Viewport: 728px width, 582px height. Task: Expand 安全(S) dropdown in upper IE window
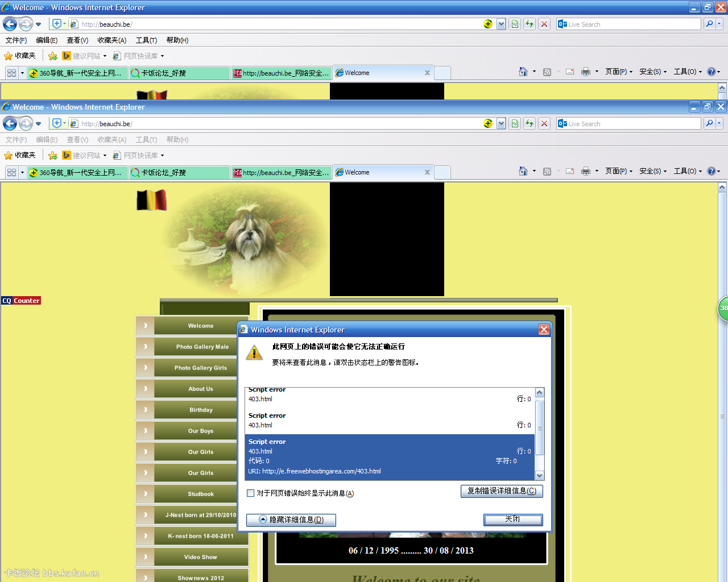[x=652, y=72]
